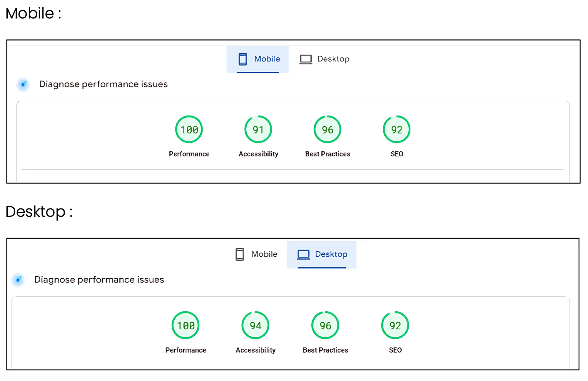Click laptop icon in bottom panel's Desktop tab
This screenshot has height=381, width=588.
click(303, 255)
